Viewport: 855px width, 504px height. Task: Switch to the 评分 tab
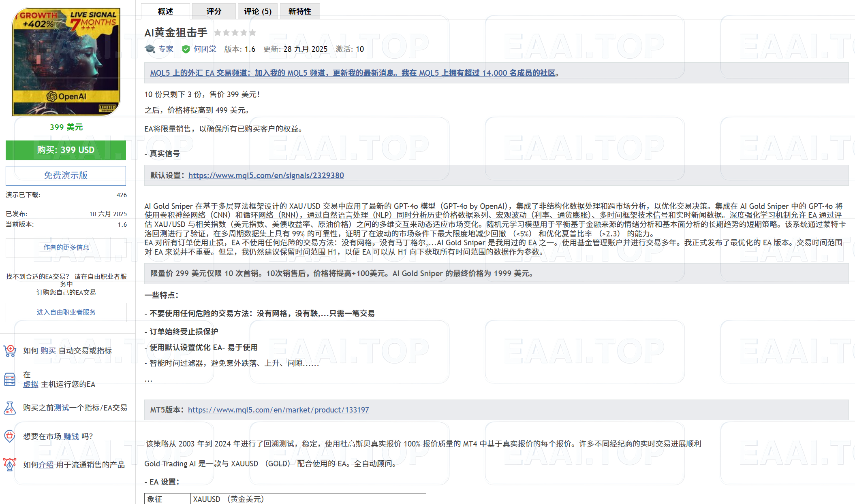[214, 11]
